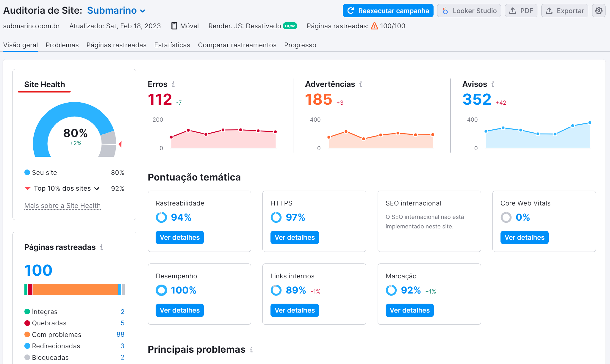The width and height of the screenshot is (610, 364).
Task: Open the Comparar rastreamentos tab
Action: tap(237, 45)
